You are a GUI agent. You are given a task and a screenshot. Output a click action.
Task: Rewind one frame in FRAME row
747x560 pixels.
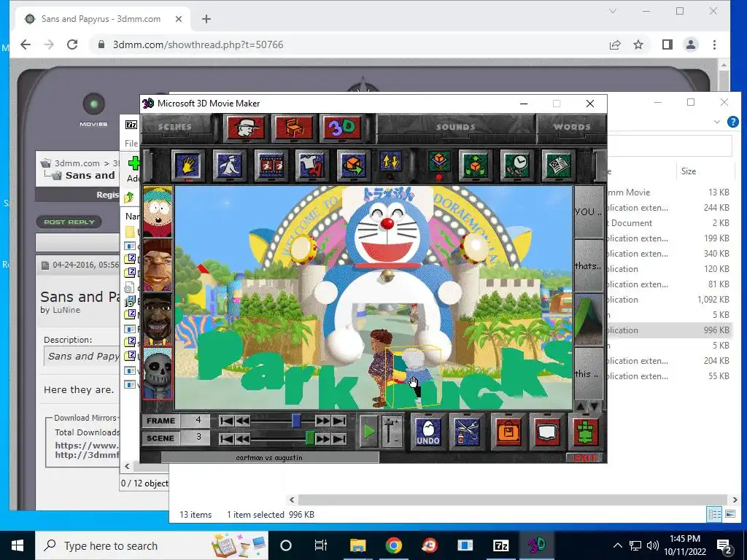point(242,421)
